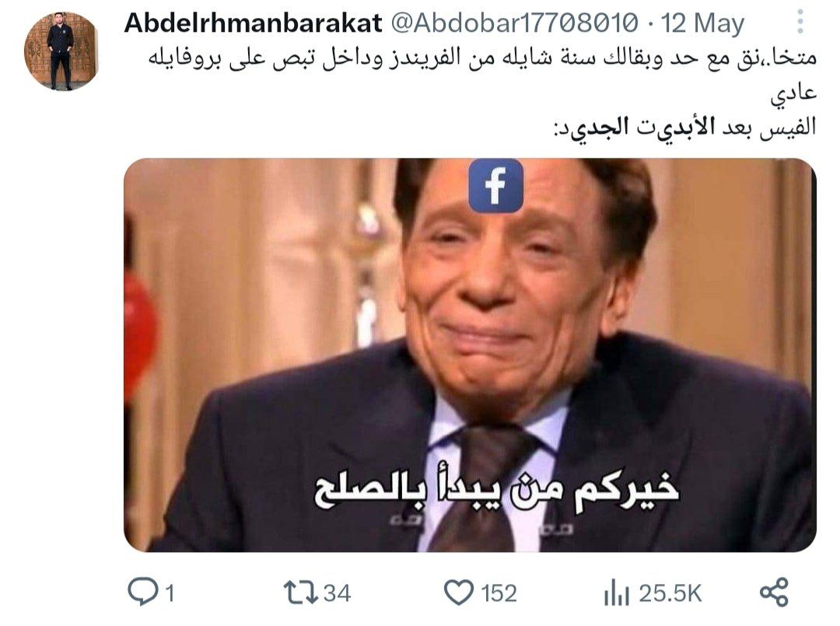
Task: Click the likes count of 152
Action: point(499,593)
